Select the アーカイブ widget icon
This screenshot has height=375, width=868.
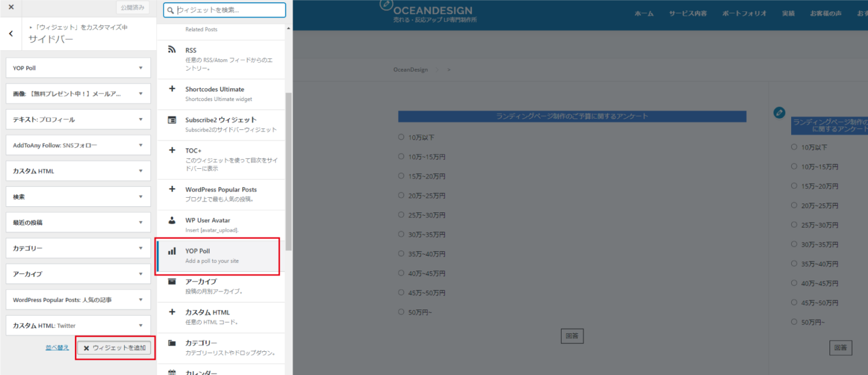coord(172,282)
